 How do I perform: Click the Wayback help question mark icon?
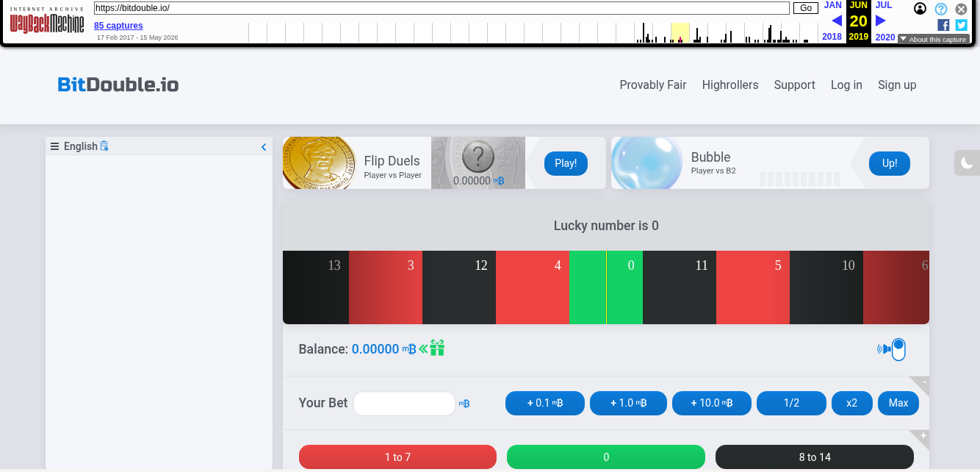[x=941, y=9]
